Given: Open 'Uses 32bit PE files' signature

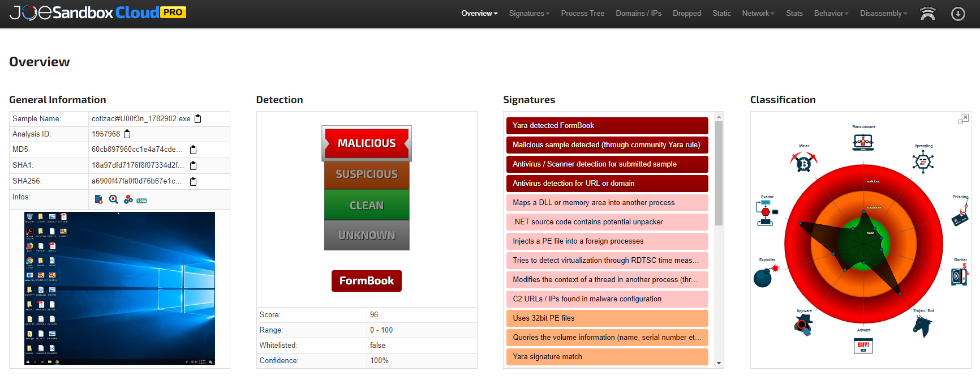Looking at the screenshot, I should tap(607, 318).
